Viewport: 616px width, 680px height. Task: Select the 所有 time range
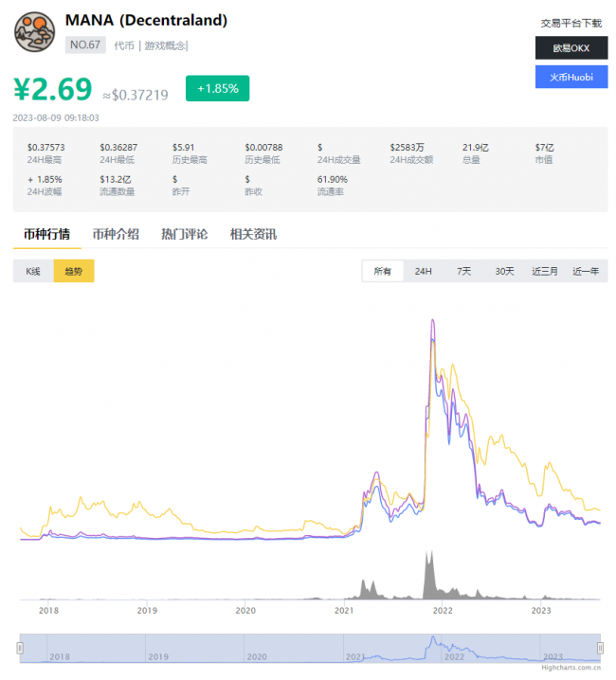point(383,271)
